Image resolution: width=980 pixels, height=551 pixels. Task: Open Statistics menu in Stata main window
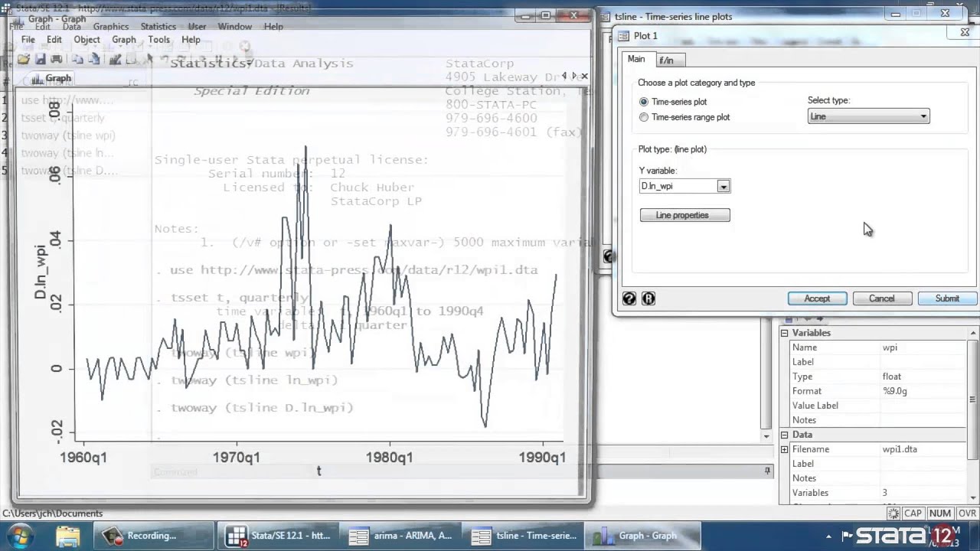pos(158,26)
